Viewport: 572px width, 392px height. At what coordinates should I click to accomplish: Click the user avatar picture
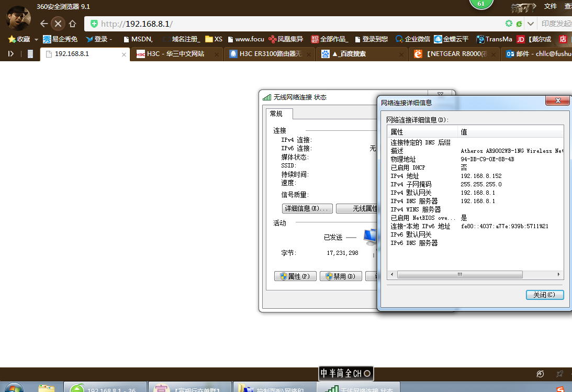point(18,18)
